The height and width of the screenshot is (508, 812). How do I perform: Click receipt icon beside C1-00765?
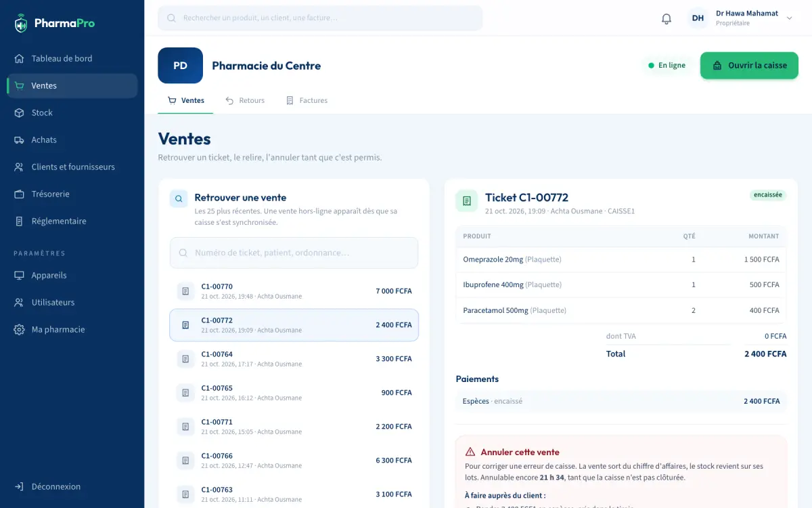coord(185,393)
